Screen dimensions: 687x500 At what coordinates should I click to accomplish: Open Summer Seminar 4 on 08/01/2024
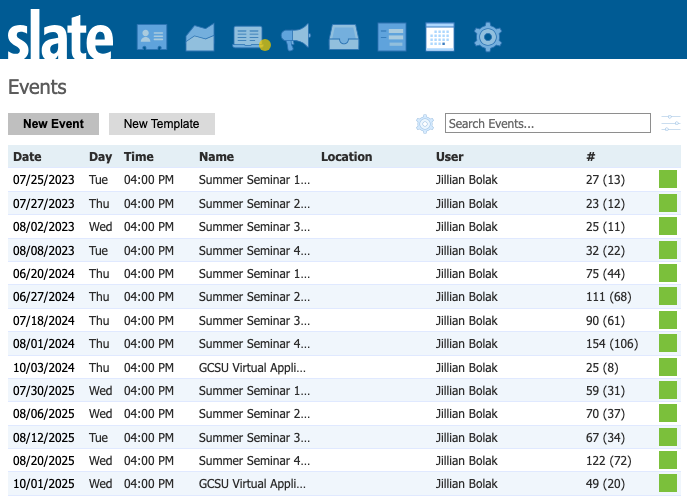click(x=254, y=344)
